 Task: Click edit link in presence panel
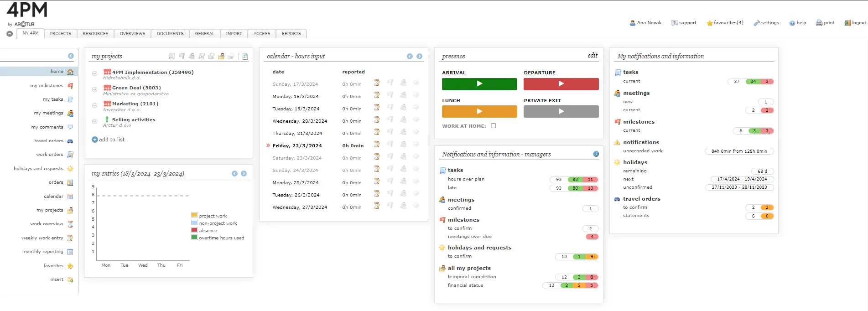[x=593, y=55]
